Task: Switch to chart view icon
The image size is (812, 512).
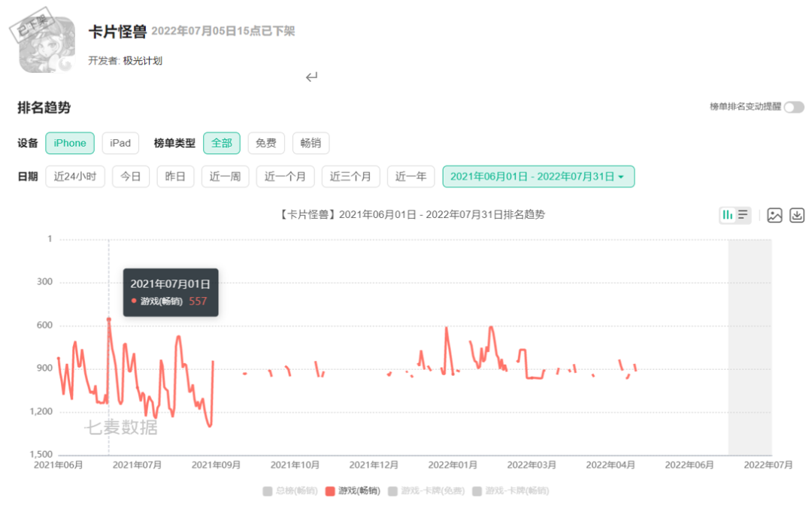Action: [728, 215]
